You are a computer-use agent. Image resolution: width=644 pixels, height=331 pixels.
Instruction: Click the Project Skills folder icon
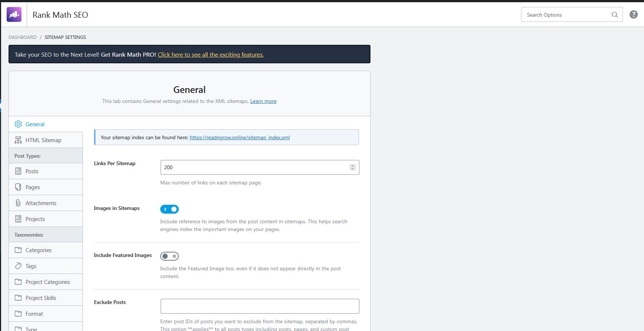[x=18, y=298]
